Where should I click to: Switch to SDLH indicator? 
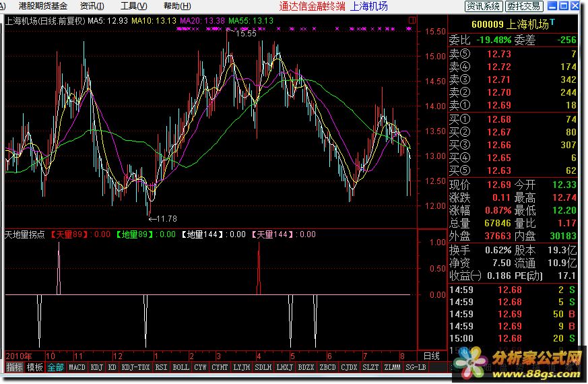point(263,367)
